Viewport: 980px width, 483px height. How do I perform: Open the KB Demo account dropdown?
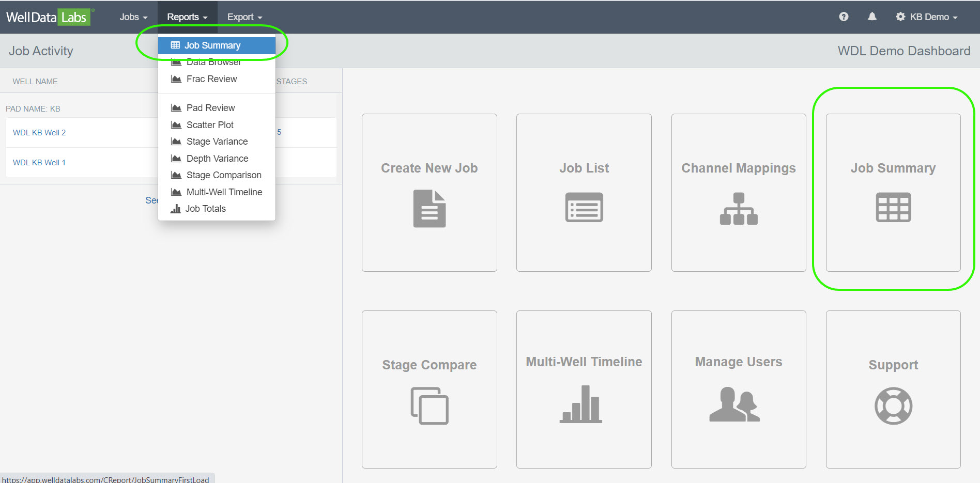(x=927, y=17)
